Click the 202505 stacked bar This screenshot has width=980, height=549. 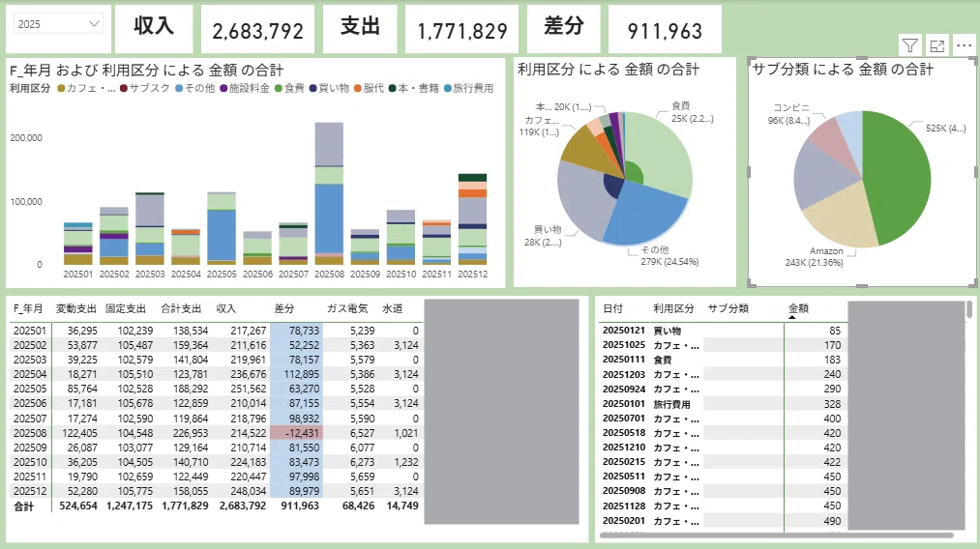click(222, 229)
